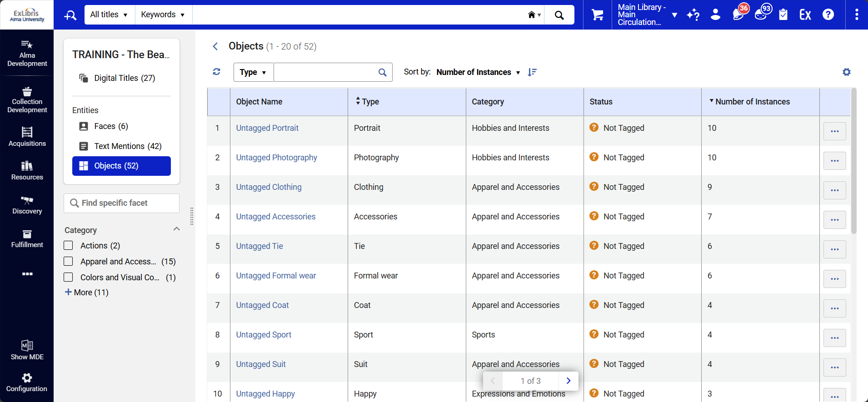Check the Actions category facet

[x=69, y=246]
